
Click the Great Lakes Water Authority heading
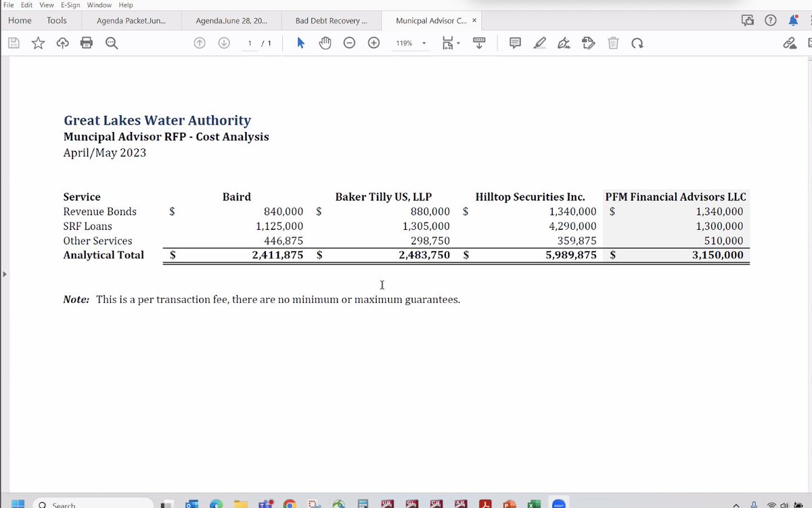157,120
